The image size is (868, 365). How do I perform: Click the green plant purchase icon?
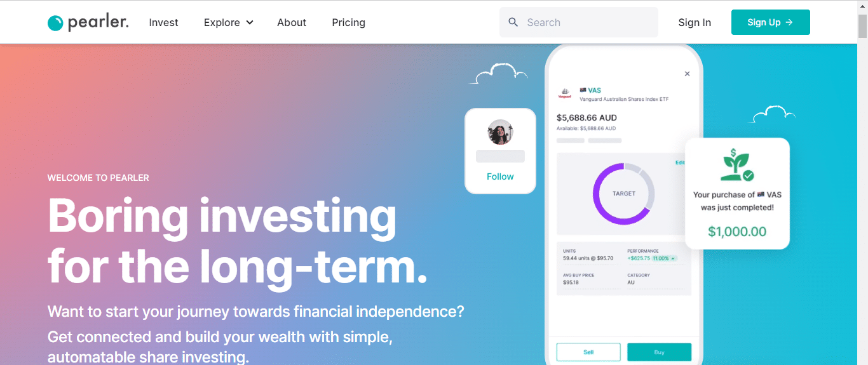(737, 165)
